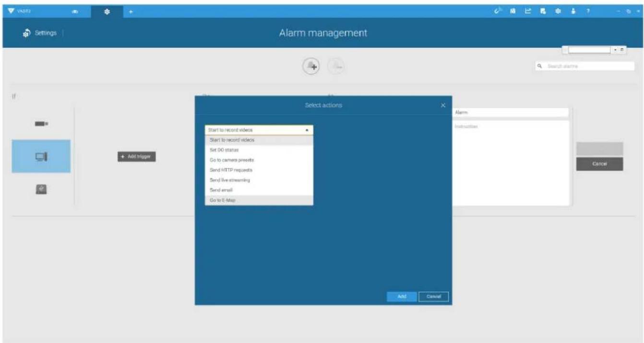Choose Send live streaming action
644x343 pixels.
(259, 180)
